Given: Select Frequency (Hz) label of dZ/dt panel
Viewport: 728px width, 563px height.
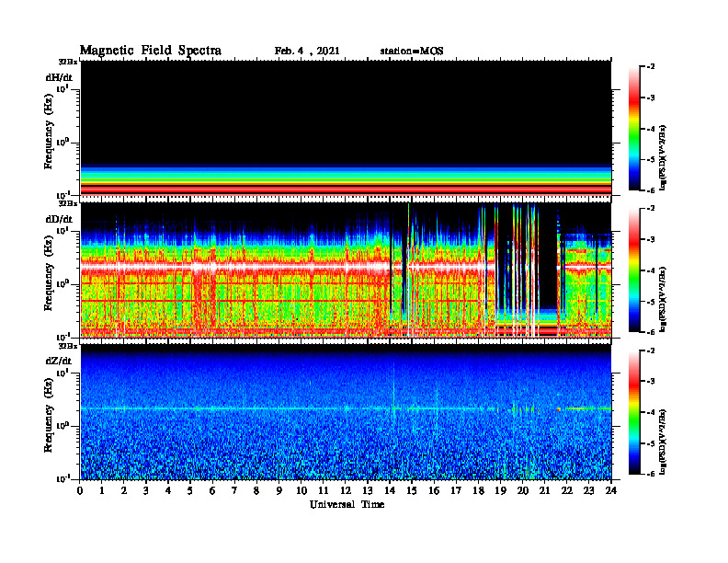Looking at the screenshot, I should pos(49,415).
